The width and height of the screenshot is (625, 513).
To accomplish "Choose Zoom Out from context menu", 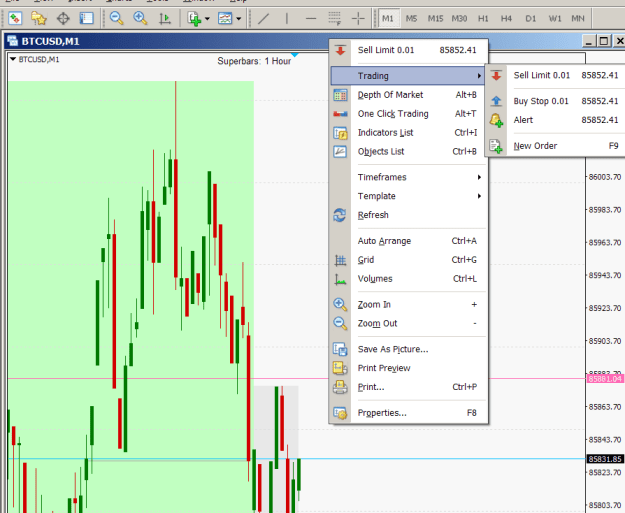I will pyautogui.click(x=408, y=323).
